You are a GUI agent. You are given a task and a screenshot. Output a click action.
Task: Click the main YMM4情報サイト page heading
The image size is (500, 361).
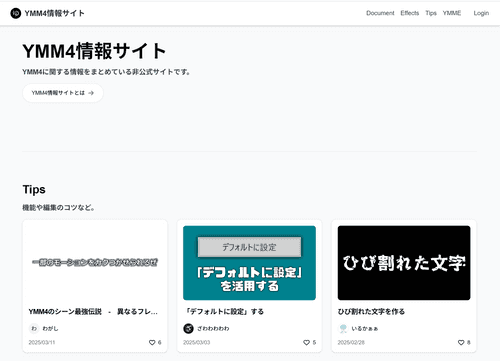coord(94,51)
